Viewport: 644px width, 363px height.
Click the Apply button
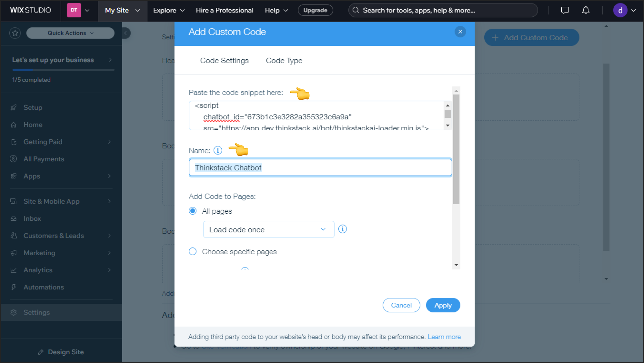pyautogui.click(x=443, y=305)
